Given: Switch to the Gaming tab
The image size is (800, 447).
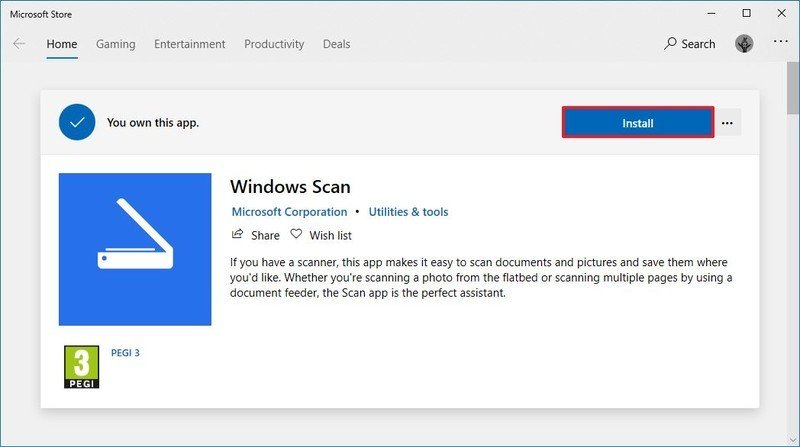Looking at the screenshot, I should (x=116, y=44).
